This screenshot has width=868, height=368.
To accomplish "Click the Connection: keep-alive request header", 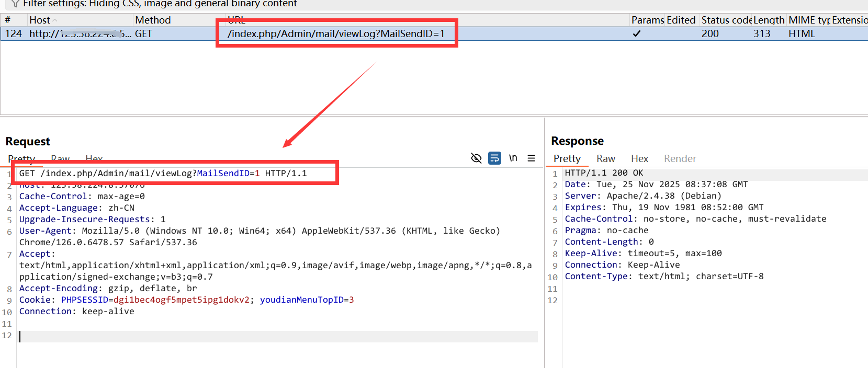I will (x=77, y=311).
